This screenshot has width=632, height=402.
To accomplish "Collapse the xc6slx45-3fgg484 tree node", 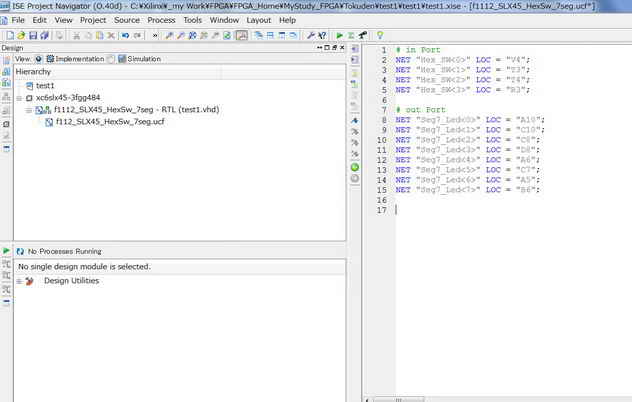I will click(19, 98).
